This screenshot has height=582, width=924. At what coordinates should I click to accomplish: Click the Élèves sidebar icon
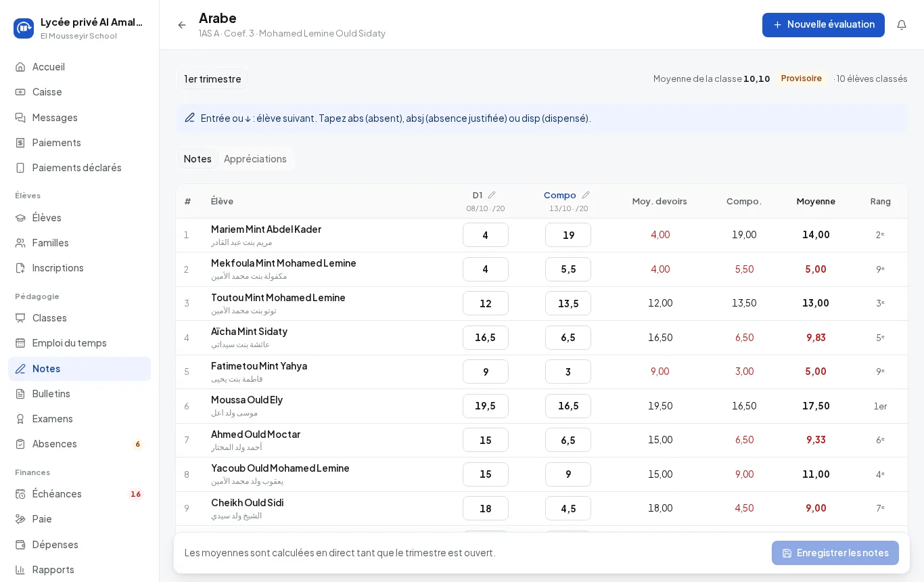coord(20,218)
